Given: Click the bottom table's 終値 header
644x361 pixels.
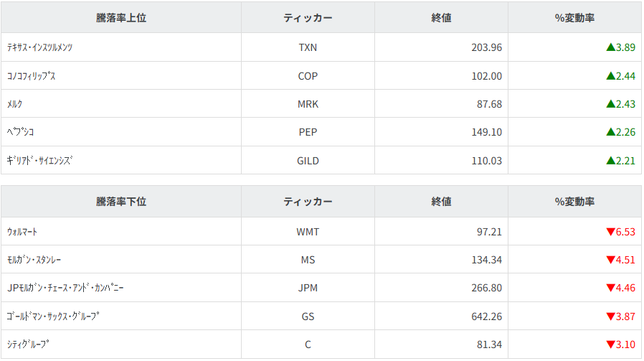Looking at the screenshot, I should tap(441, 202).
